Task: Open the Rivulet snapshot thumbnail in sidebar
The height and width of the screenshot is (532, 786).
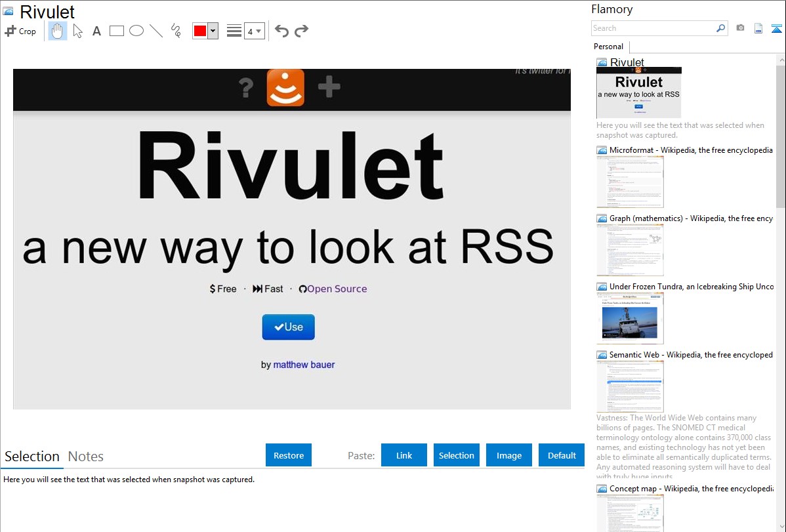Action: [x=638, y=92]
